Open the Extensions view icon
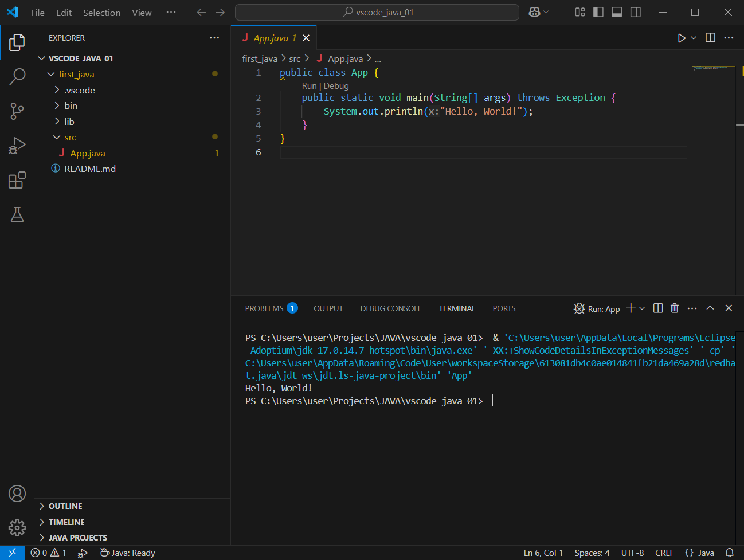Viewport: 744px width, 560px height. [x=17, y=180]
